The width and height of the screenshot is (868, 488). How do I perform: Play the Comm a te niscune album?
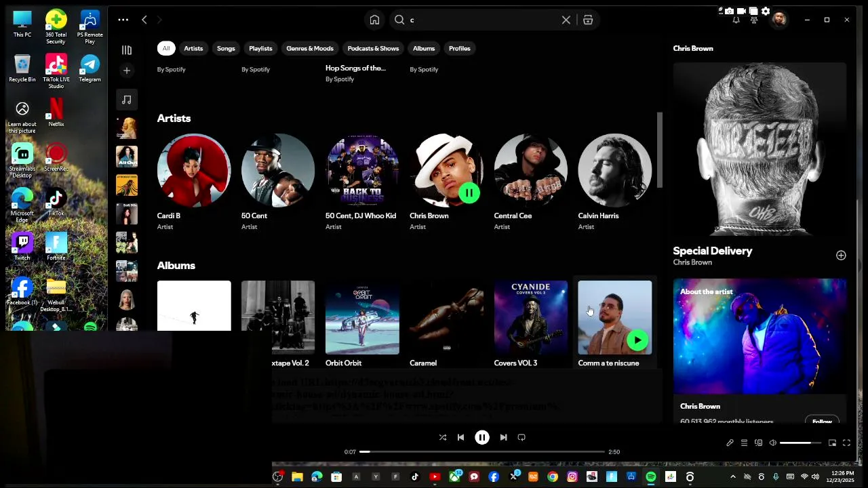click(637, 340)
